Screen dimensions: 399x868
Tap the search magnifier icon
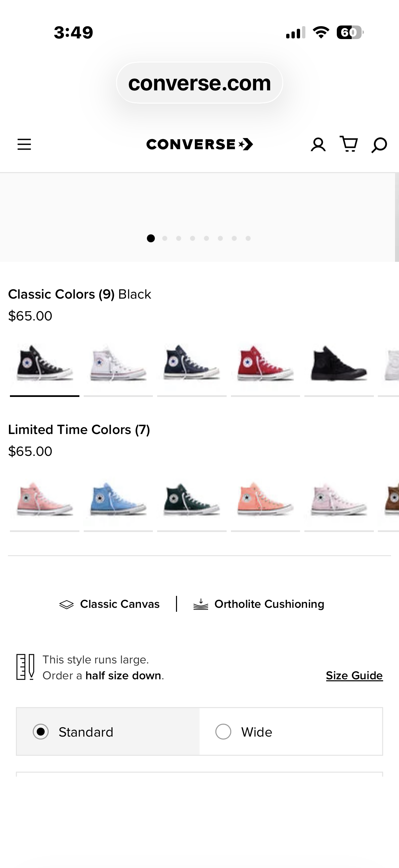(379, 145)
